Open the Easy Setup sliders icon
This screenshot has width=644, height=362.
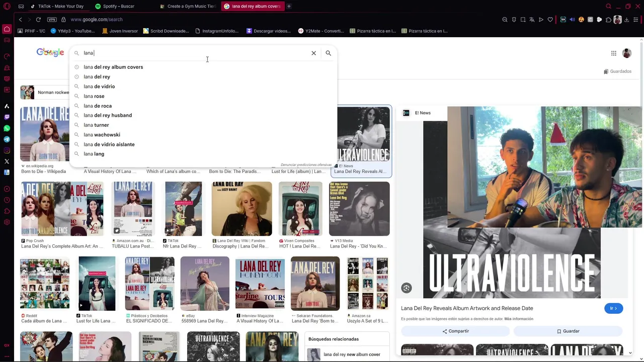635,20
